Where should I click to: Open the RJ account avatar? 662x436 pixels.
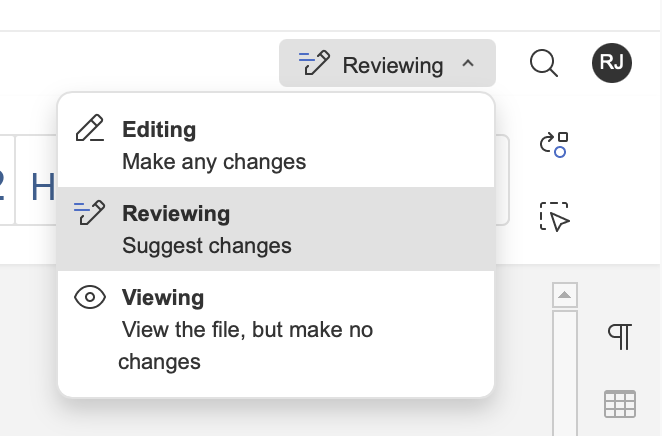611,64
